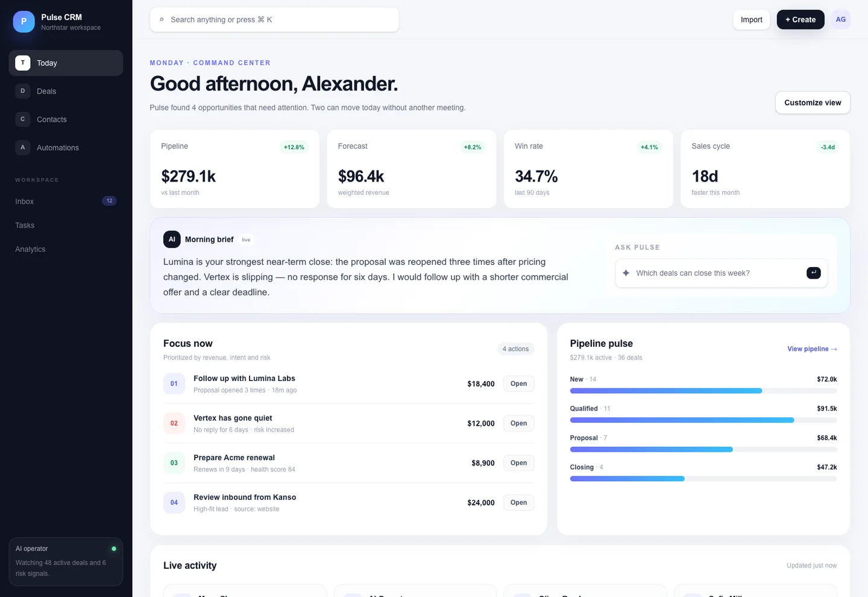Click the + Create button
The width and height of the screenshot is (868, 597).
800,19
